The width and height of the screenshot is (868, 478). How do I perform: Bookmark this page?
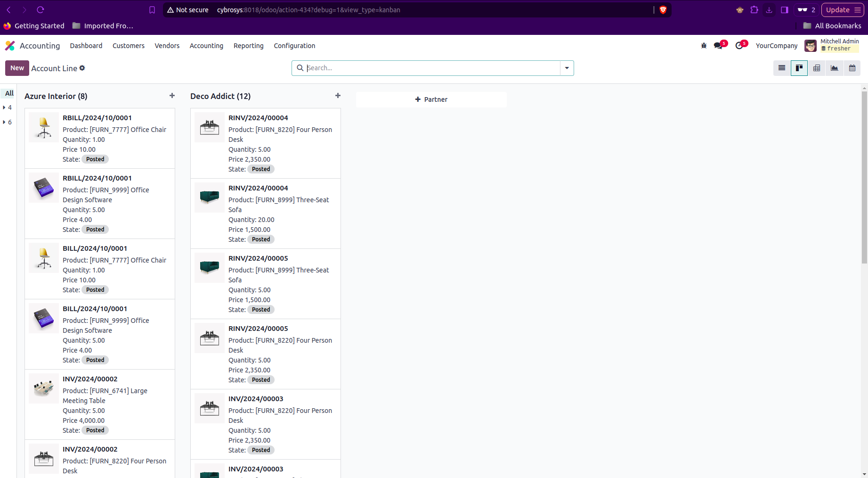pyautogui.click(x=152, y=10)
